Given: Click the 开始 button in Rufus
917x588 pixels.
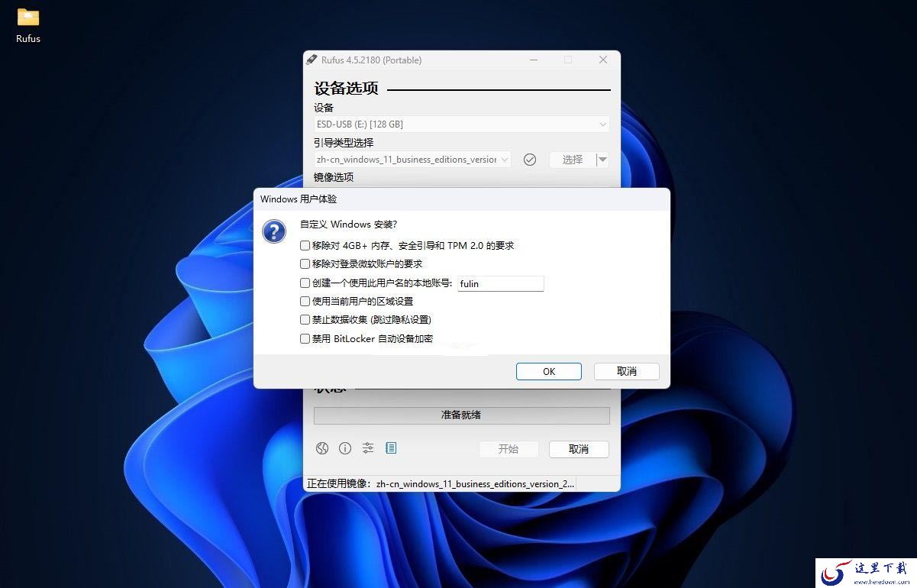Looking at the screenshot, I should coord(509,449).
